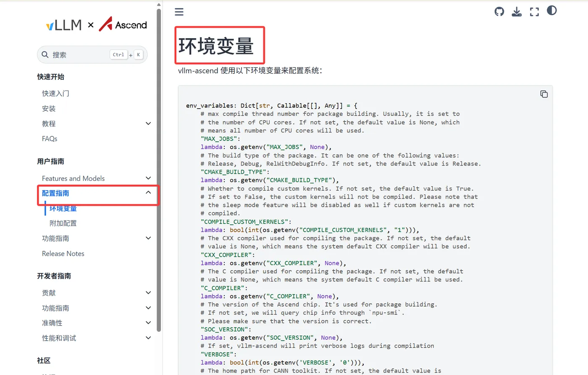This screenshot has width=588, height=375.
Task: Click the "VERBOSE": key line
Action: pos(219,354)
